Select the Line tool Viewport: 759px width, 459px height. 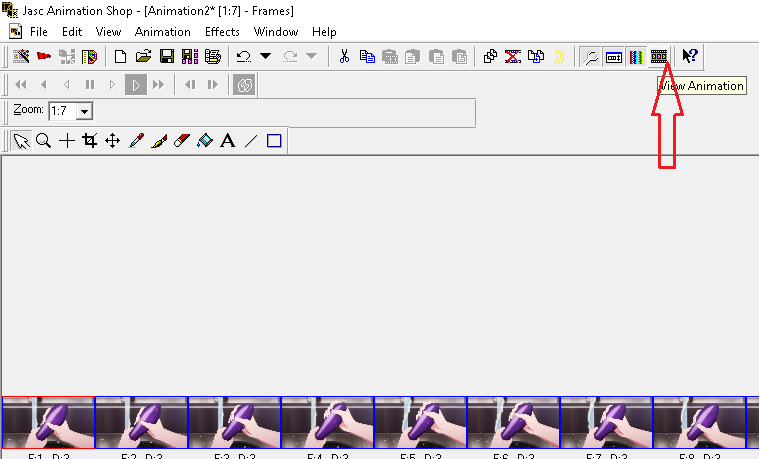tap(251, 141)
